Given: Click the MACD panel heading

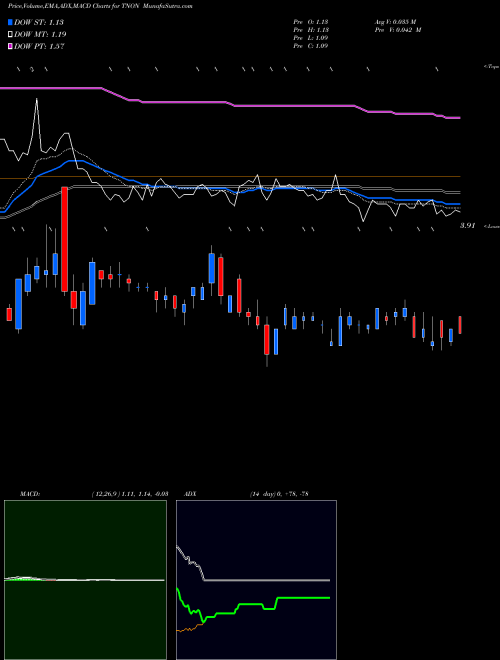Looking at the screenshot, I should tap(29, 494).
